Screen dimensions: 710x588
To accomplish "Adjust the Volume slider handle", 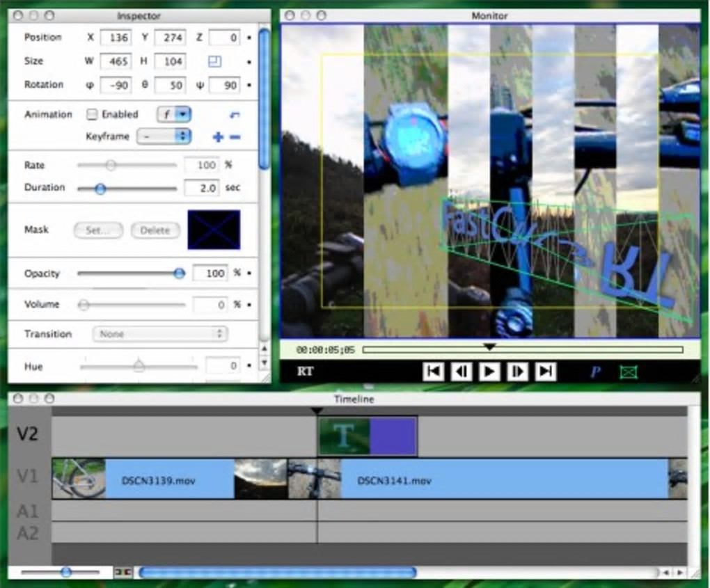I will coord(84,305).
